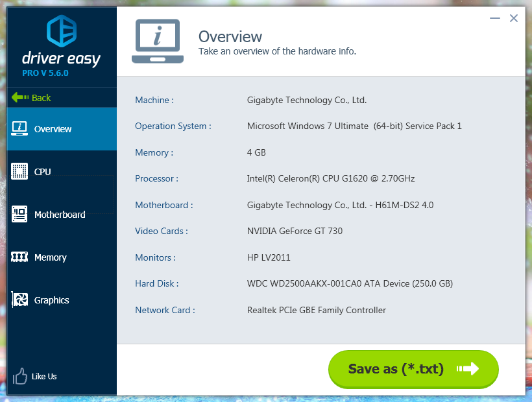Click the Graphics card fan icon
532x402 pixels.
(19, 300)
